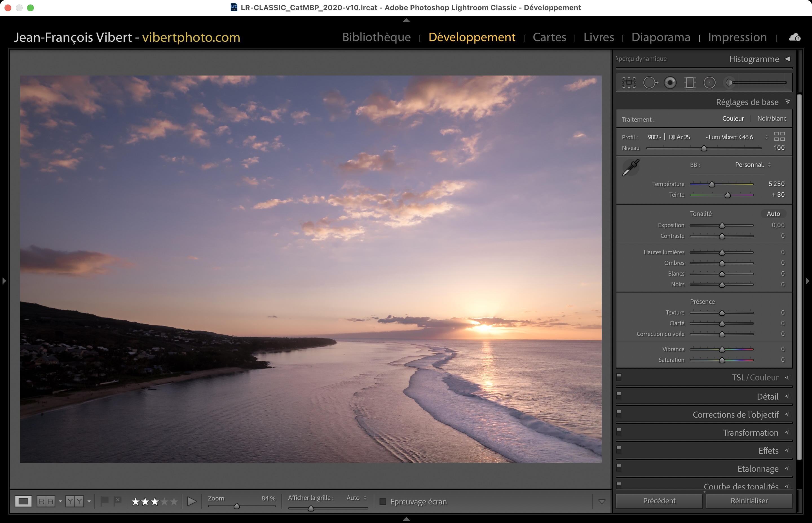This screenshot has height=523, width=812.
Task: Expand the Détail panel
Action: (x=767, y=397)
